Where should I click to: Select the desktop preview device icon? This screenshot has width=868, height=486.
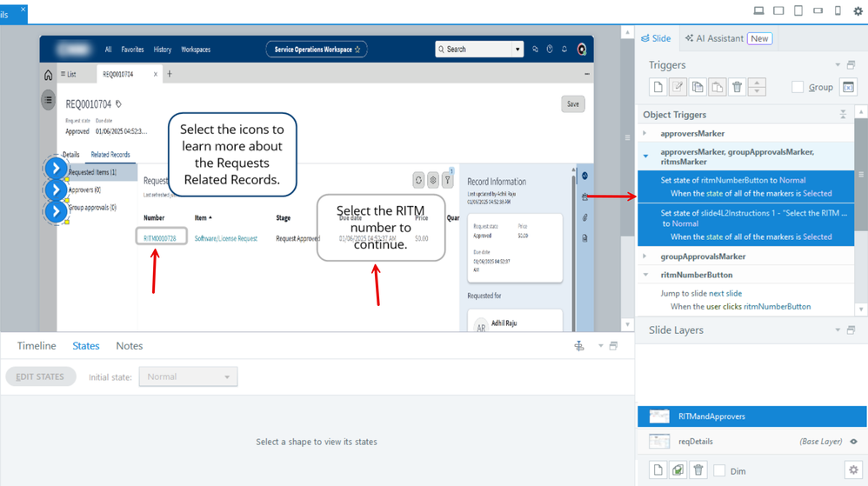759,10
